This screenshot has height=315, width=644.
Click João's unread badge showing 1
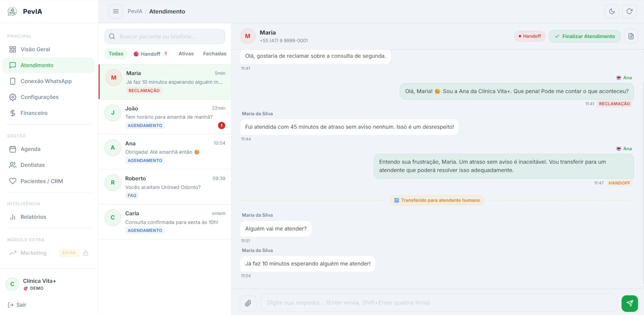[x=221, y=125]
